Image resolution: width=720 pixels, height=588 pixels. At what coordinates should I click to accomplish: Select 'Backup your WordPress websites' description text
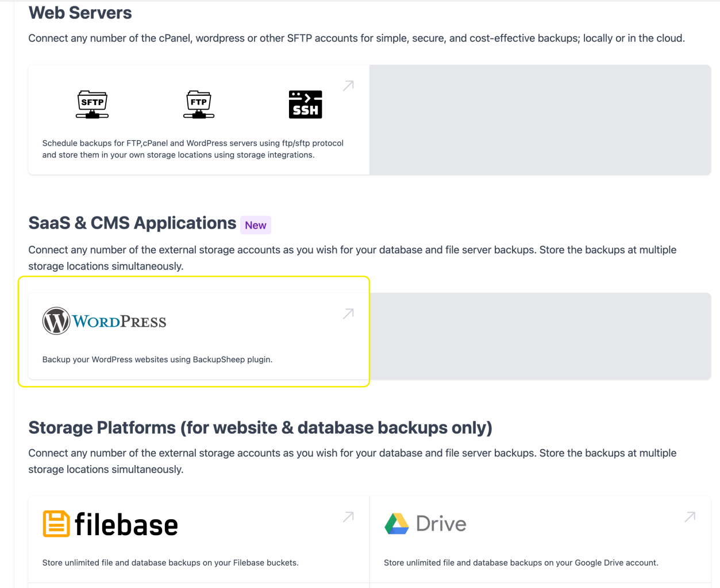(x=157, y=359)
